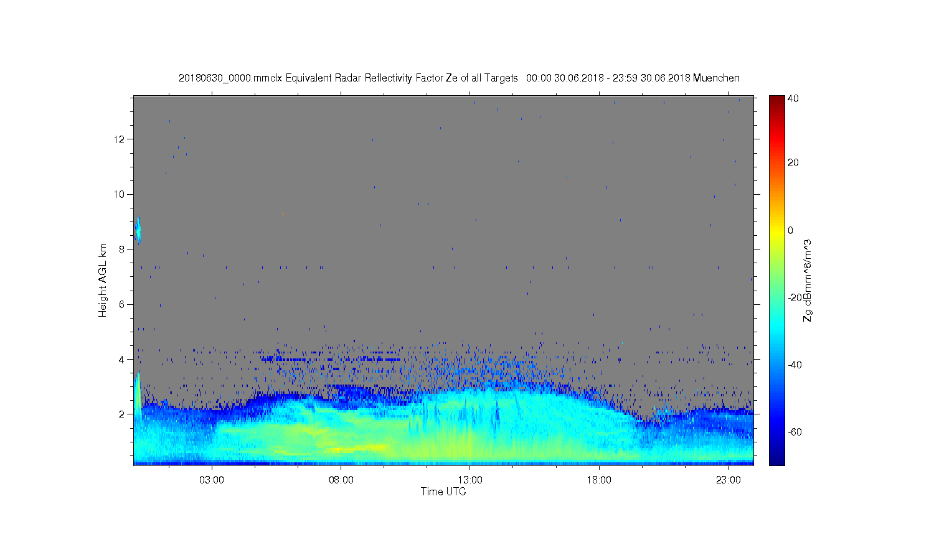The image size is (934, 560).
Task: Click the 23:00 time tick label
Action: pos(729,480)
